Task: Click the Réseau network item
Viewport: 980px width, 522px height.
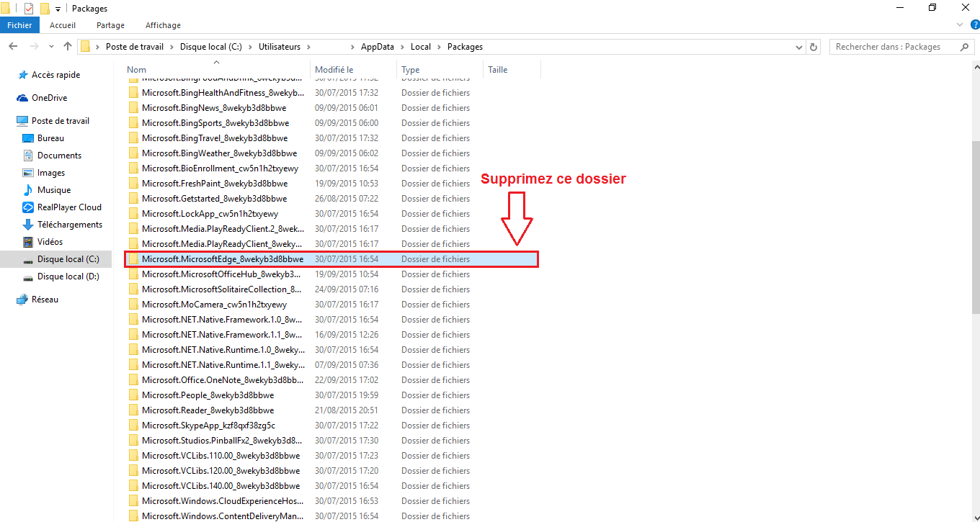Action: (45, 300)
